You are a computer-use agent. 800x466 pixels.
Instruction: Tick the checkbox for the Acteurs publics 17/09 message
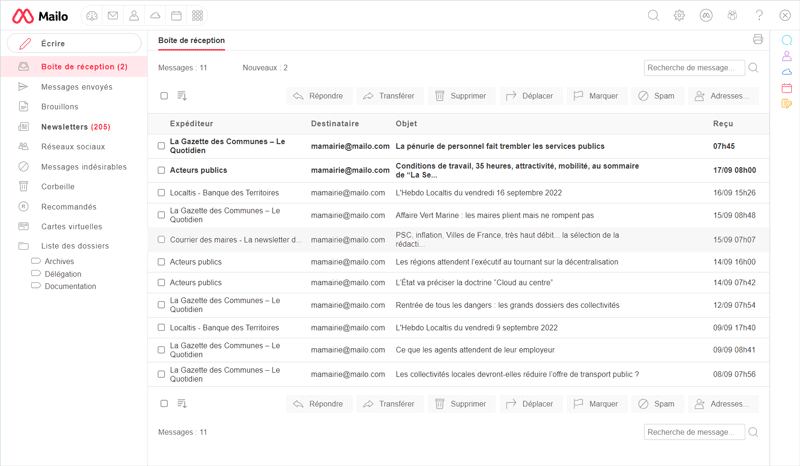[x=161, y=170]
